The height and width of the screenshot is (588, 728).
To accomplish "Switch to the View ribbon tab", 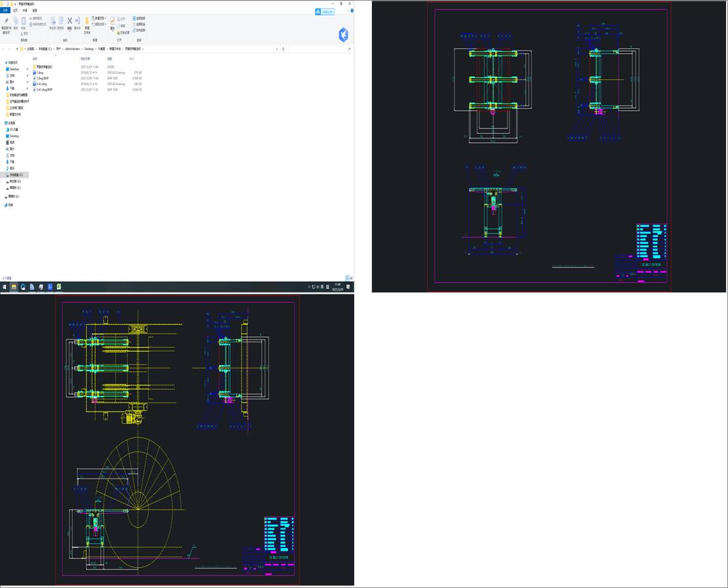I will (x=35, y=10).
